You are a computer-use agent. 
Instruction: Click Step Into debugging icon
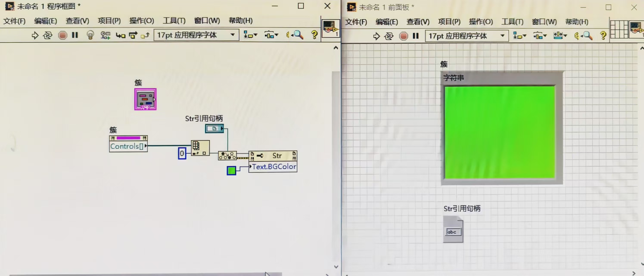(120, 35)
